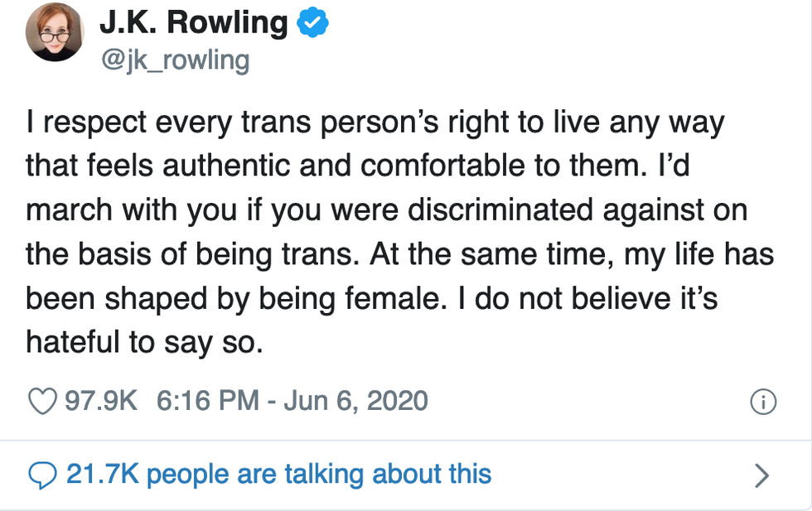Open the round profile avatar photo
The height and width of the screenshot is (511, 812).
[55, 33]
